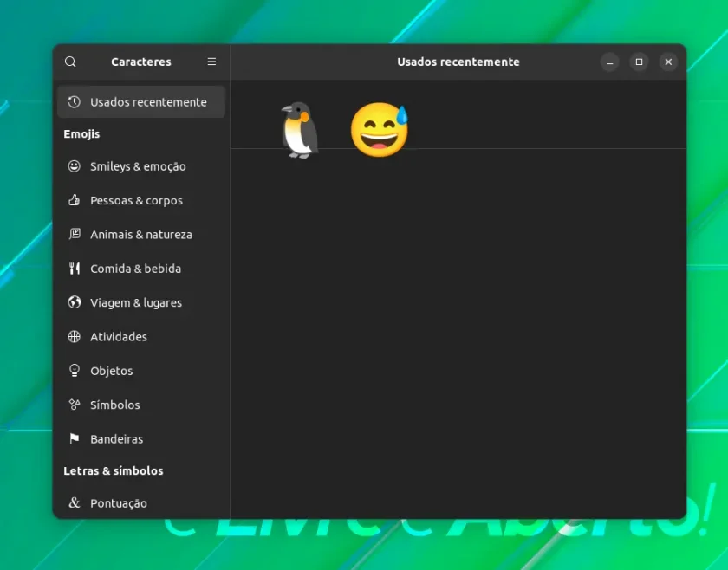Maximize the Caracteres window
The width and height of the screenshot is (728, 570).
pyautogui.click(x=639, y=62)
